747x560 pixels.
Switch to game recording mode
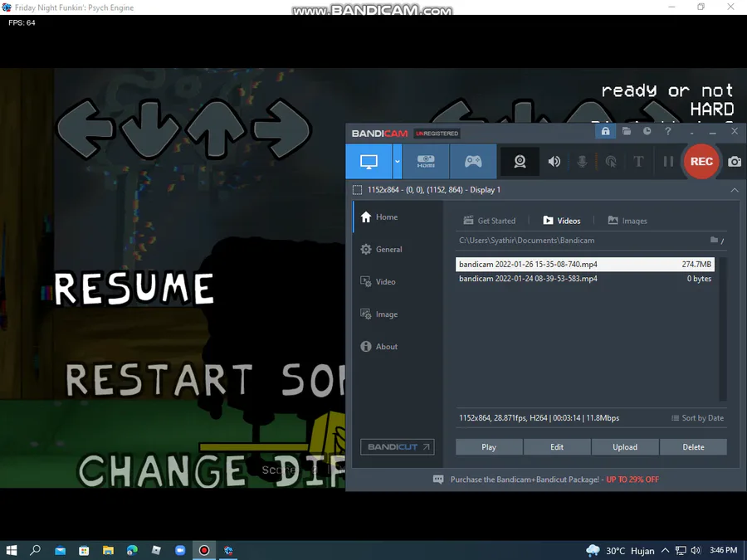(473, 162)
